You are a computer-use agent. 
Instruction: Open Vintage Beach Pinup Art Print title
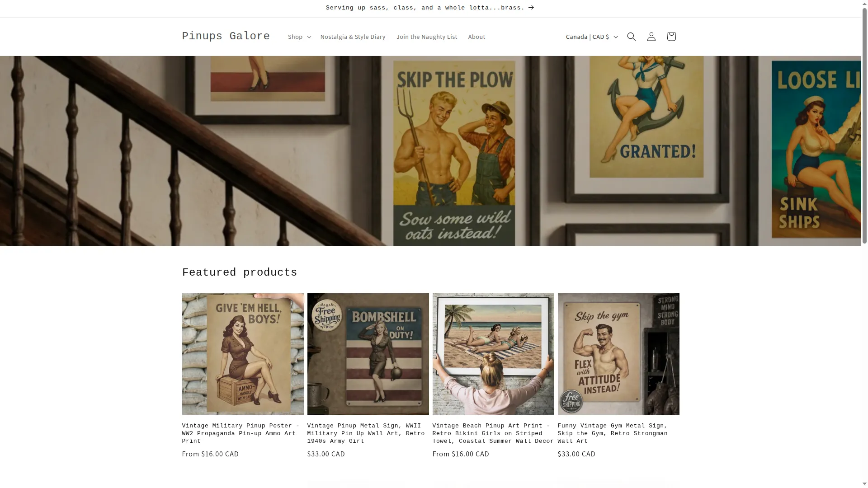click(493, 433)
